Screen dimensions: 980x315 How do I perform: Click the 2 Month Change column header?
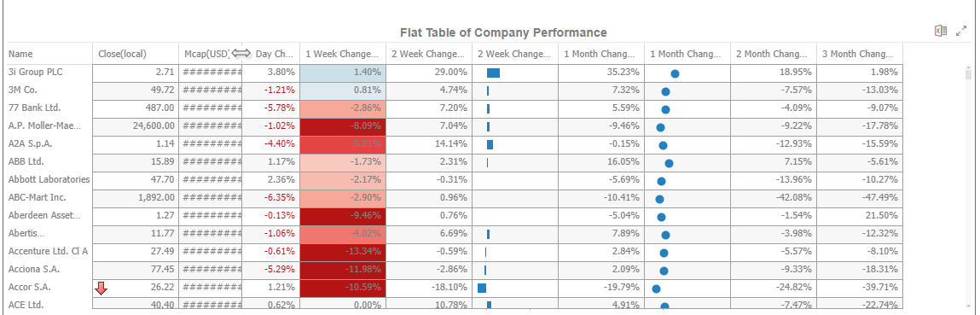click(773, 54)
